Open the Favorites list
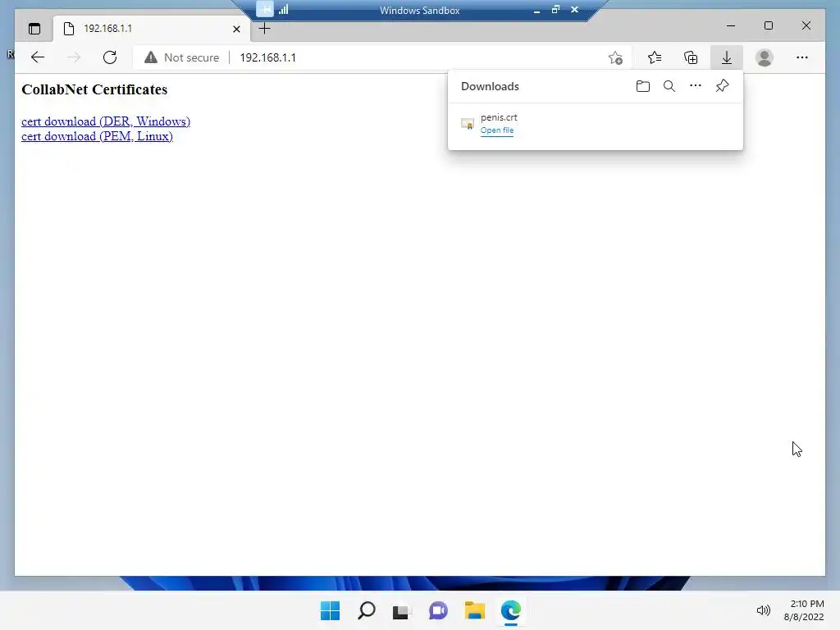840x630 pixels. click(655, 57)
